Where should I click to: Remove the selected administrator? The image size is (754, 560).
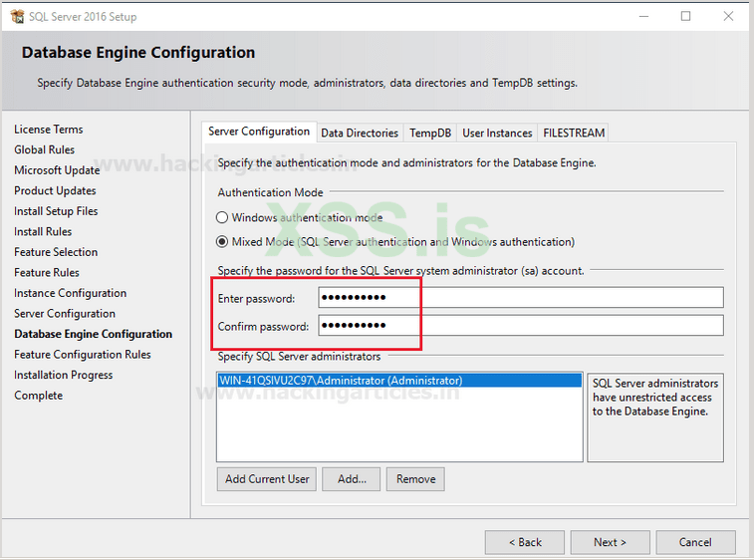pyautogui.click(x=415, y=479)
